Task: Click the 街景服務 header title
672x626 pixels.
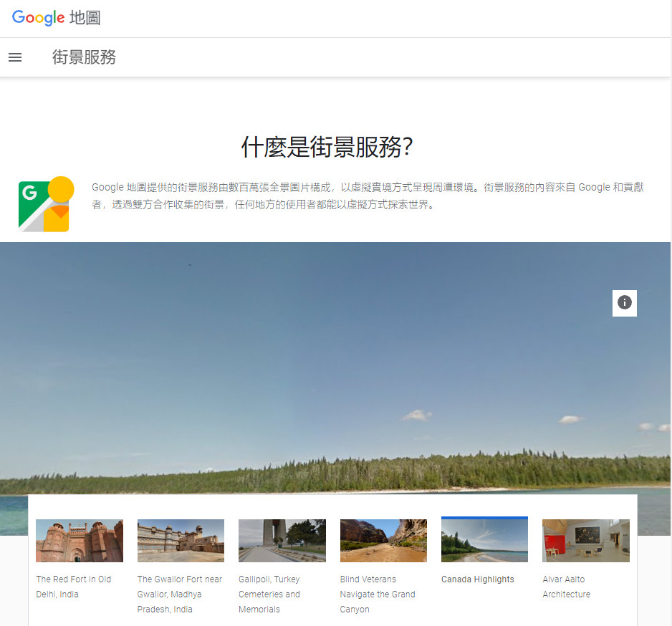Action: pyautogui.click(x=84, y=57)
